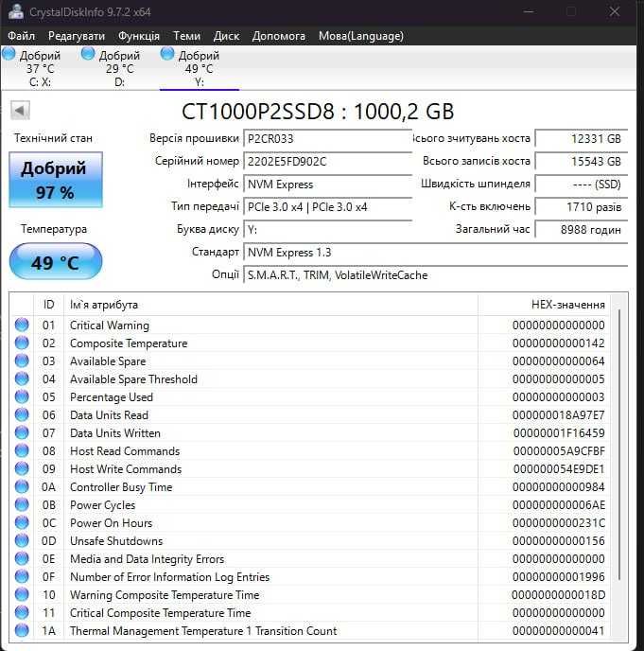Click the interface field NVM Express
The image size is (644, 651).
click(x=327, y=185)
